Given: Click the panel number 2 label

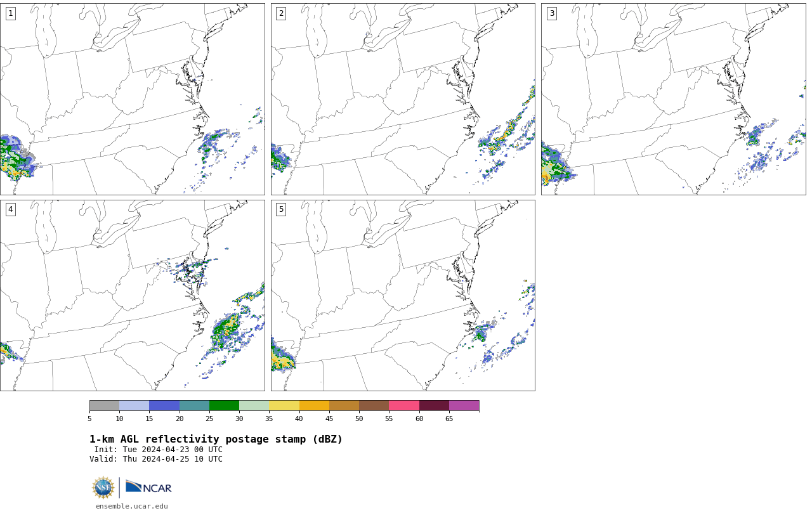Looking at the screenshot, I should (x=281, y=13).
